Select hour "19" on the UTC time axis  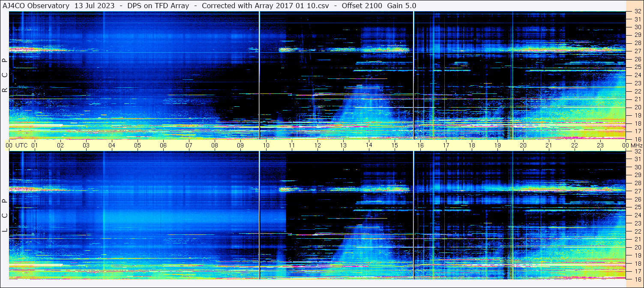click(x=497, y=145)
